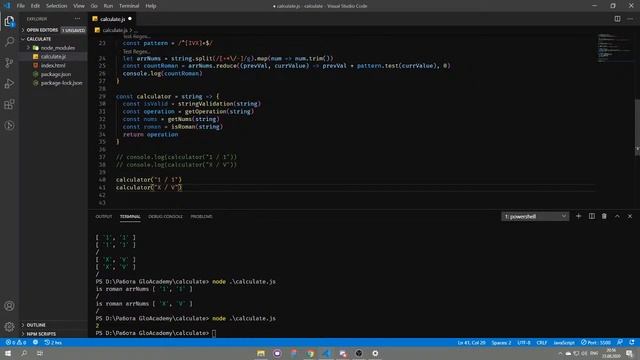Close the terminal panel
The height and width of the screenshot is (360, 640).
click(x=630, y=216)
